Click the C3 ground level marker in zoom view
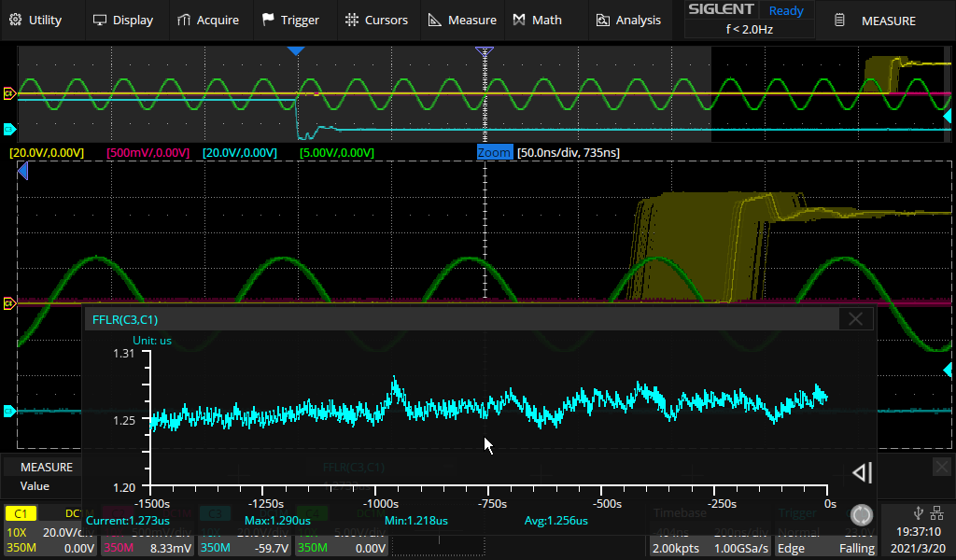Image resolution: width=956 pixels, height=560 pixels. pos(9,412)
